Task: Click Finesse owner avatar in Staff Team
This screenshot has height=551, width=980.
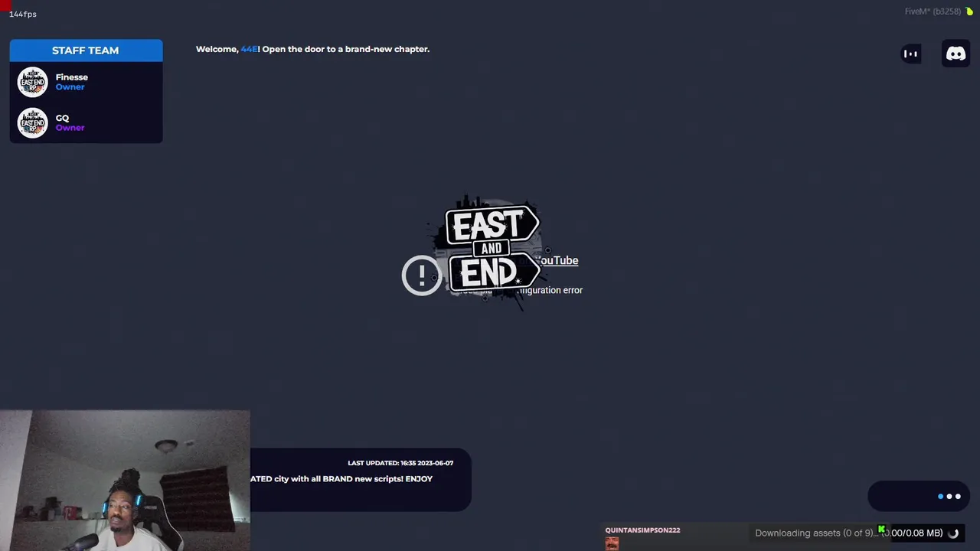Action: [x=32, y=82]
